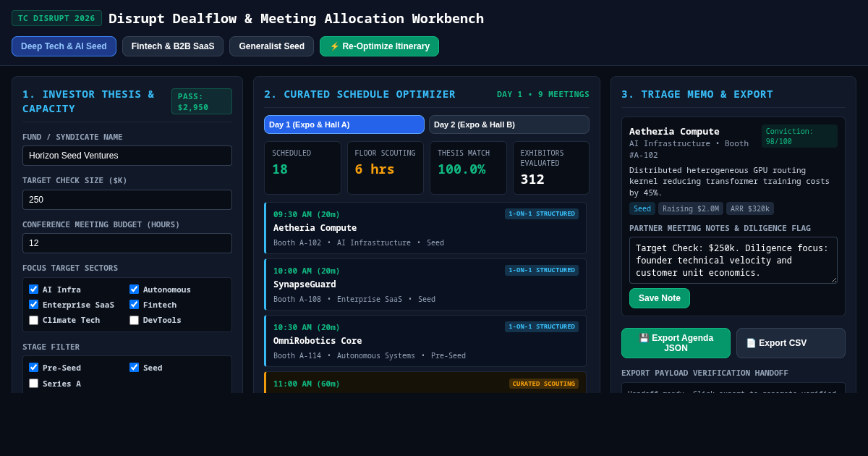
Task: Toggle the Autonomous sector checkbox
Action: [135, 290]
